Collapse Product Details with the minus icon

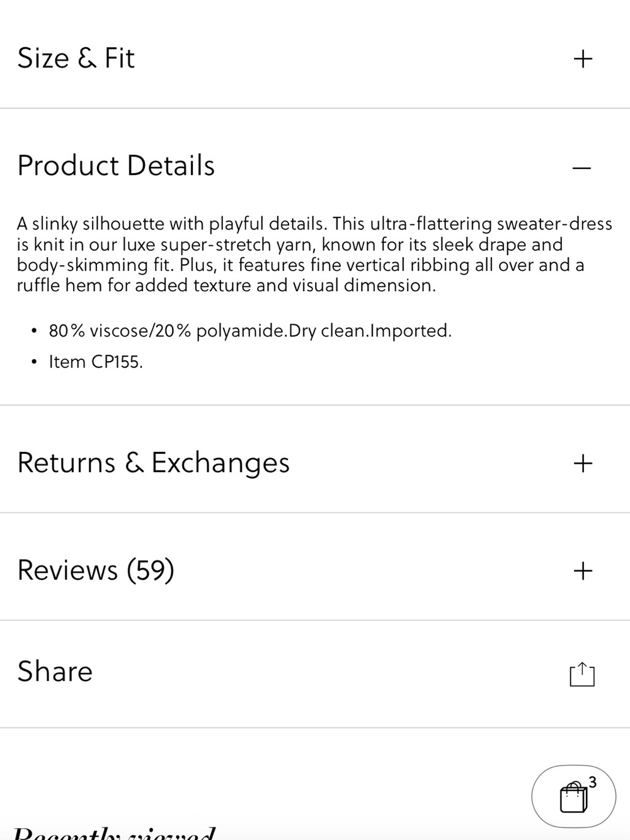tap(582, 168)
